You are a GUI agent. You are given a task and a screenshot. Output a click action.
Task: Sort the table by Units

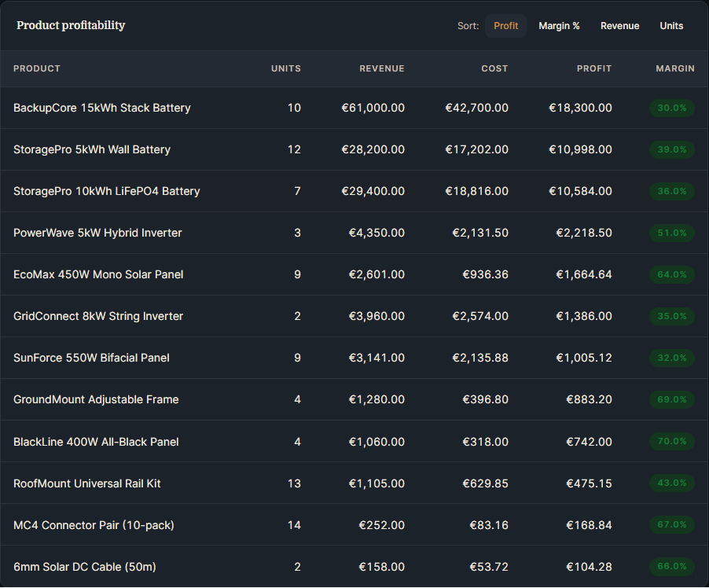[x=671, y=26]
